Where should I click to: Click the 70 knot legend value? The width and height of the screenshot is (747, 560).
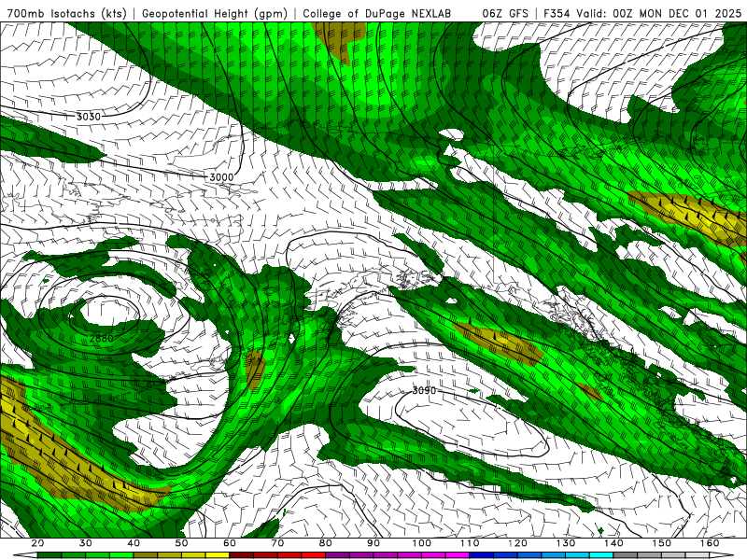tap(277, 543)
